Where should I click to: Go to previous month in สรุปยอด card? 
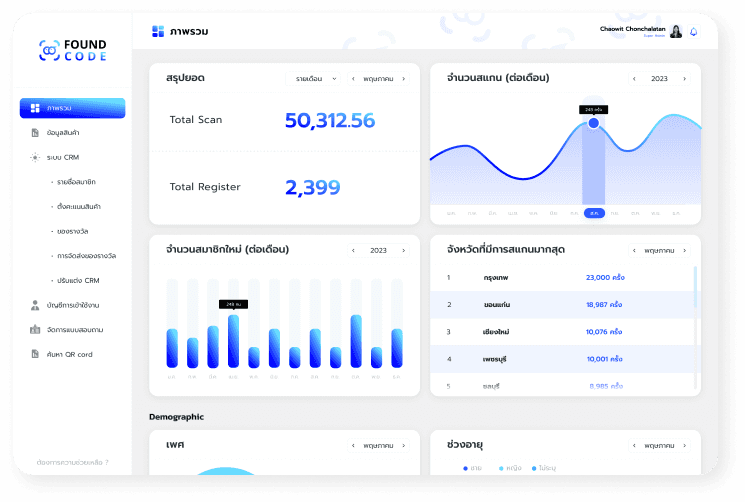[x=353, y=79]
